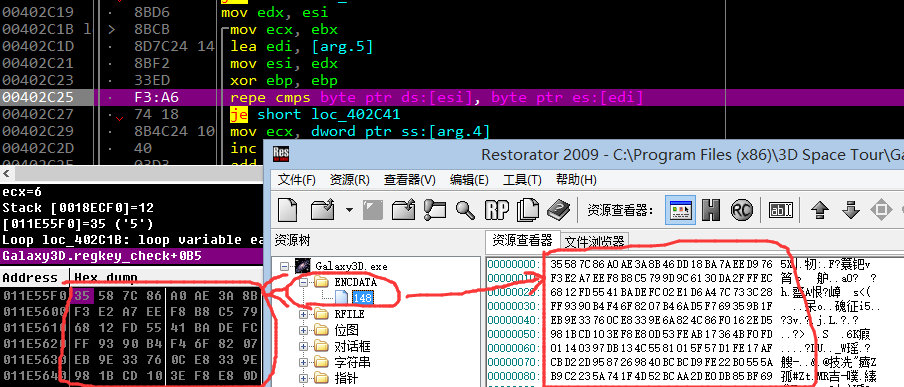The width and height of the screenshot is (904, 387).
Task: Expand the 字符串 folder node
Action: click(303, 363)
